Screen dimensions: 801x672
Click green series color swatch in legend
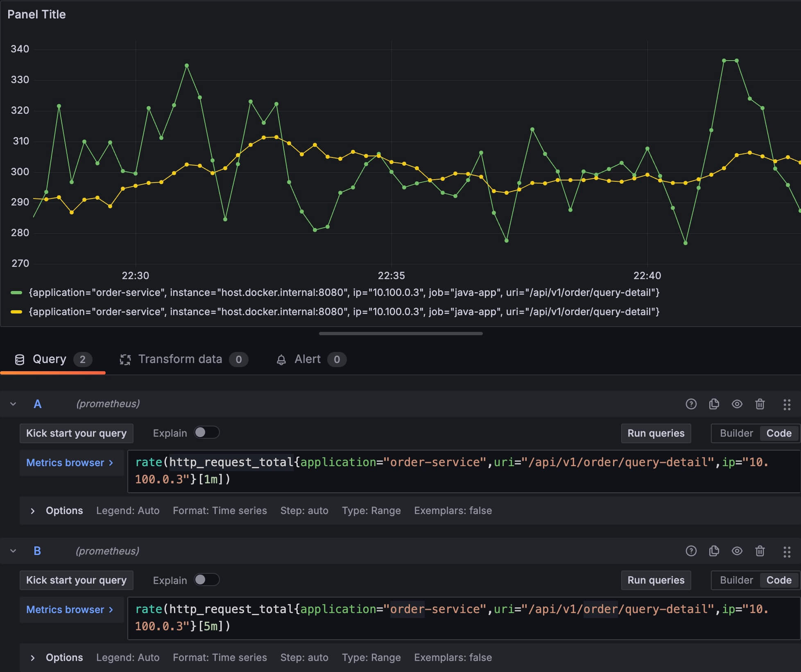(16, 293)
